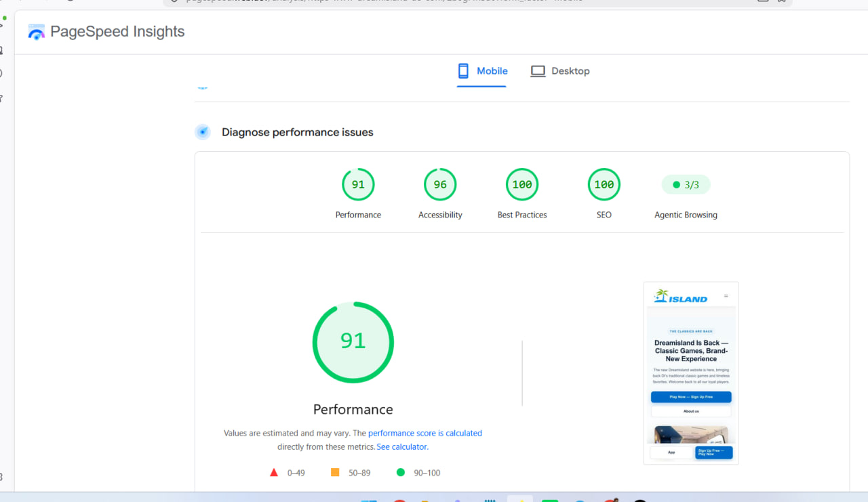This screenshot has width=868, height=502.
Task: Click the Diagnose performance issues heading
Action: [298, 132]
